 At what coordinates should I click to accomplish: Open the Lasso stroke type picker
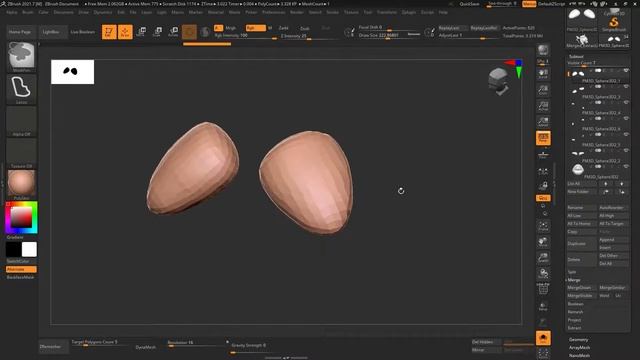click(x=22, y=89)
